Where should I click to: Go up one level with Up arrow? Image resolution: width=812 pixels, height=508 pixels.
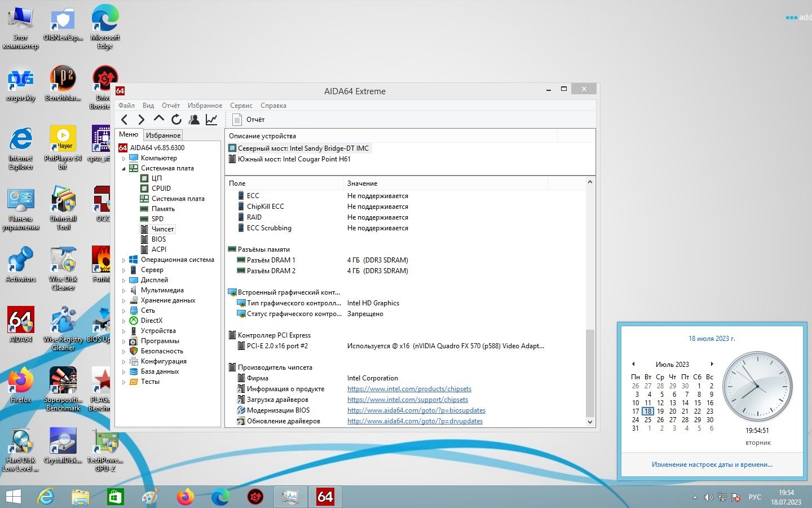(x=159, y=119)
